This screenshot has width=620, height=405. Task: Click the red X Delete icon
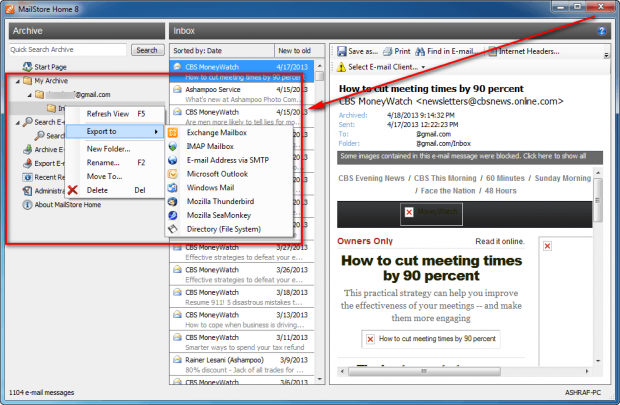coord(73,190)
